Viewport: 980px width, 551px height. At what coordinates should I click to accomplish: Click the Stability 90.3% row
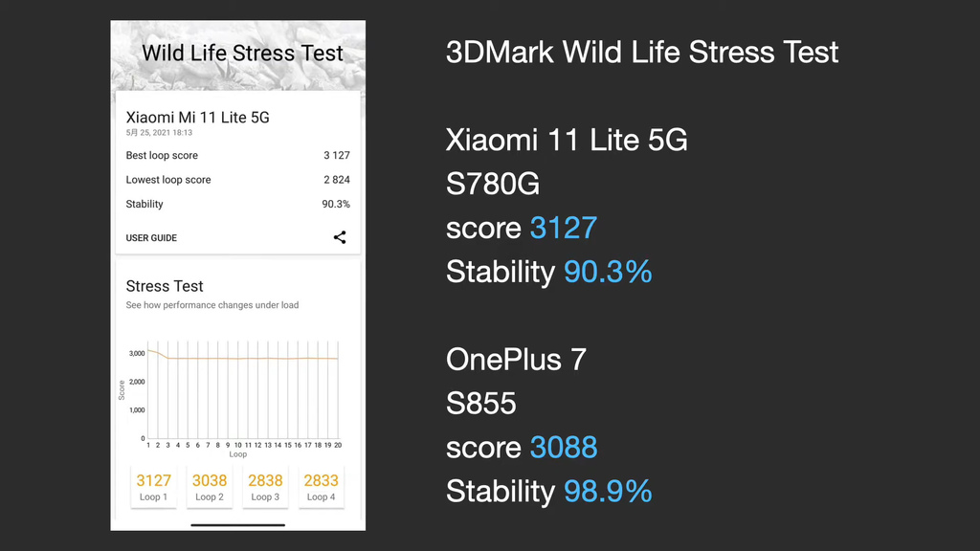tap(237, 204)
